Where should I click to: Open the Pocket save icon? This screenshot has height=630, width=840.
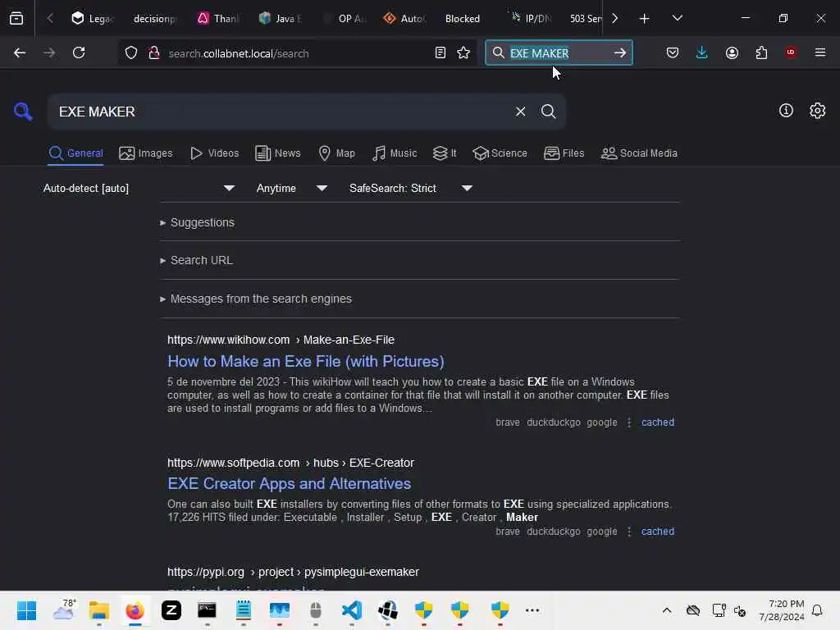(673, 52)
